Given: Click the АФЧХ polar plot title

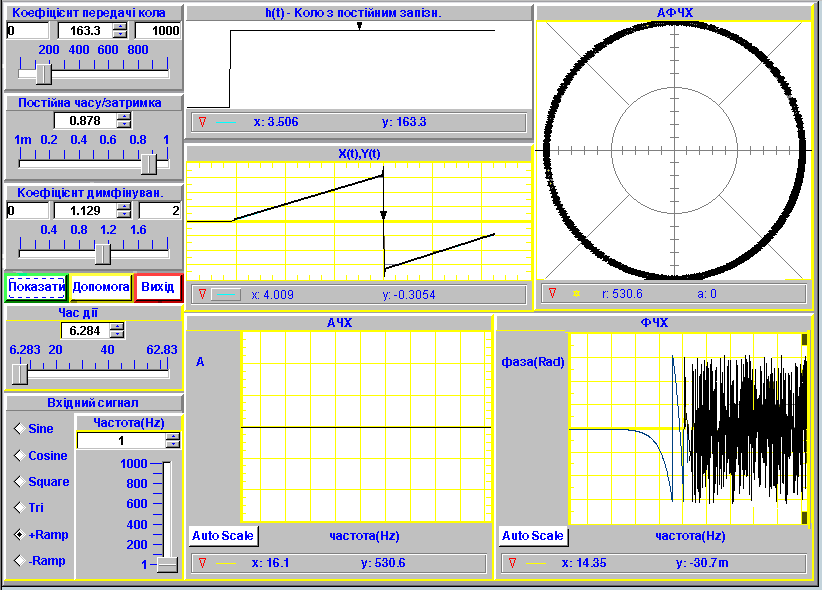Looking at the screenshot, I should 675,13.
